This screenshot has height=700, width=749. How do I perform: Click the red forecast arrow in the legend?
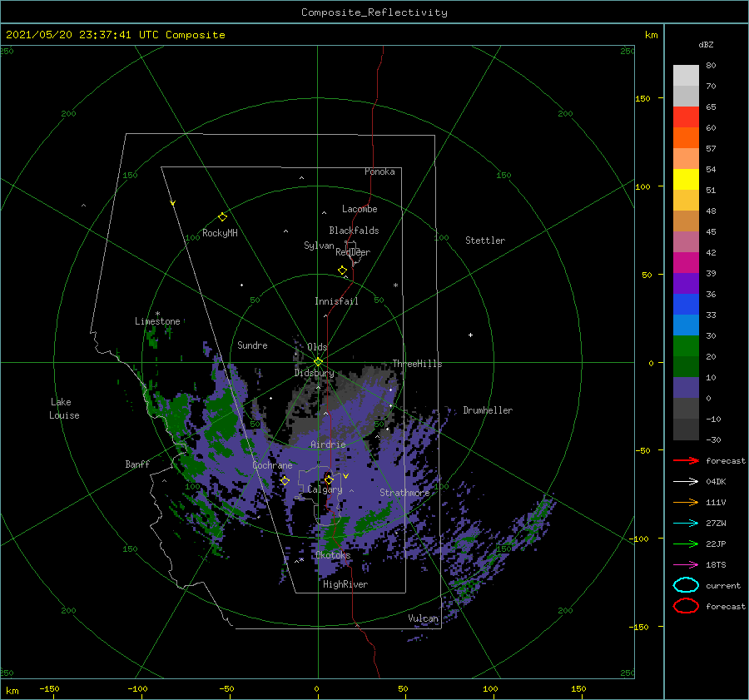click(686, 460)
